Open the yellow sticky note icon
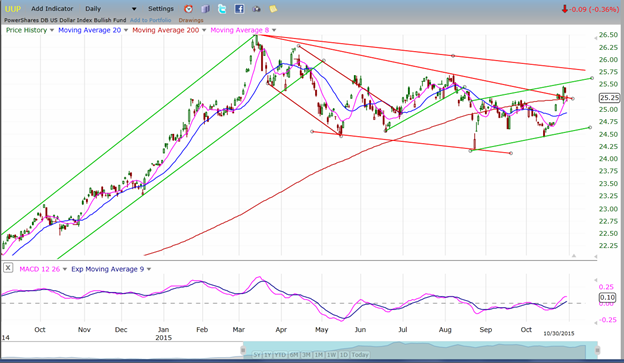 (273, 9)
